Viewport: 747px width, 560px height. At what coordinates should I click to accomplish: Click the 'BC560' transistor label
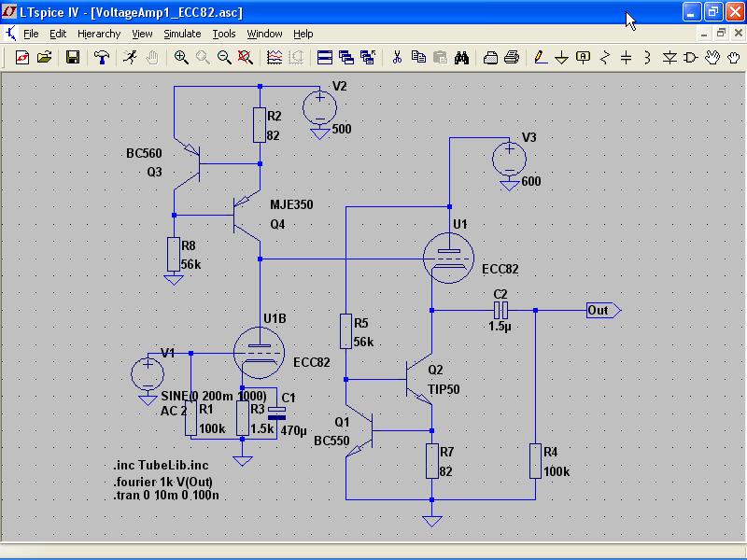click(x=144, y=153)
